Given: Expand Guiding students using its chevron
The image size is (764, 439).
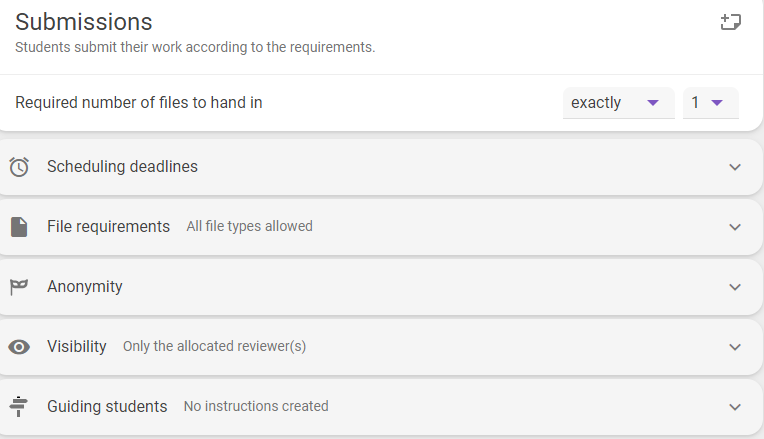Looking at the screenshot, I should pyautogui.click(x=735, y=407).
